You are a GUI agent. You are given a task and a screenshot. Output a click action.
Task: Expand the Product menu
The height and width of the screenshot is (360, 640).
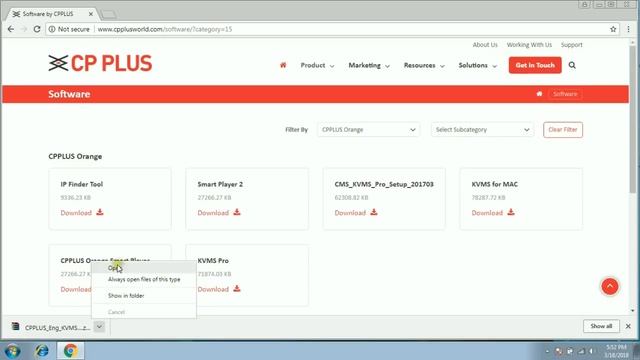click(317, 65)
